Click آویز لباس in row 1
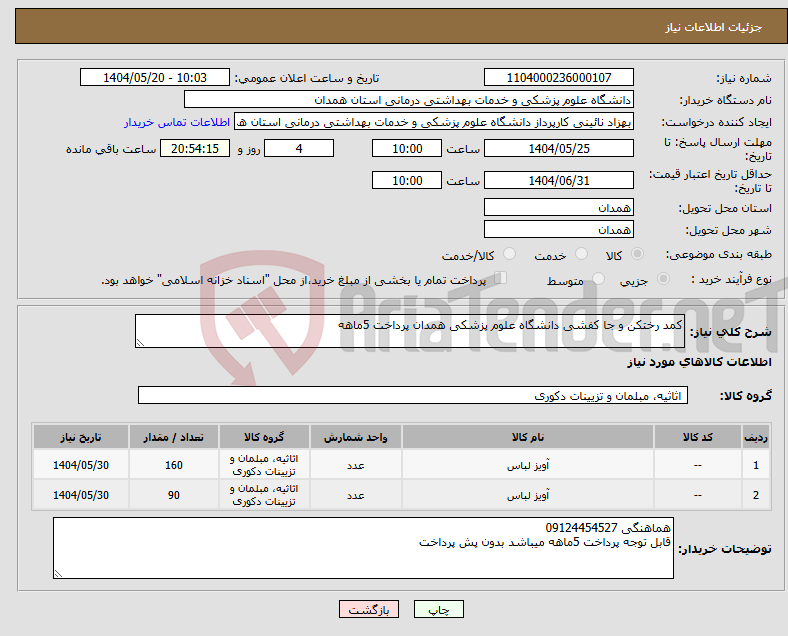The height and width of the screenshot is (636, 788). click(528, 466)
